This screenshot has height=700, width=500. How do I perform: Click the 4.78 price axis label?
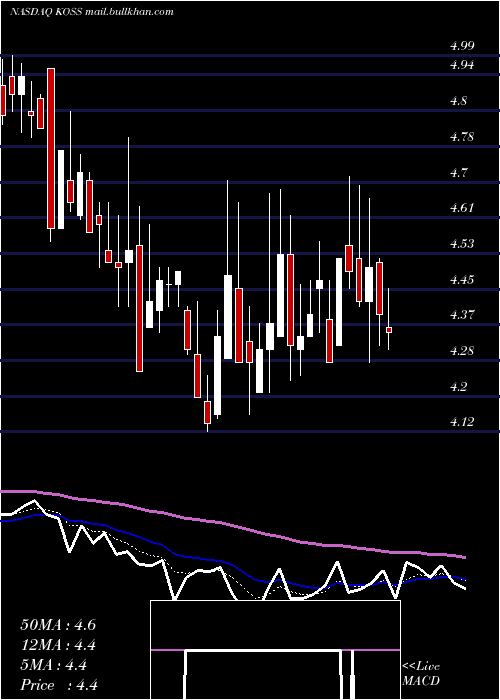click(462, 137)
